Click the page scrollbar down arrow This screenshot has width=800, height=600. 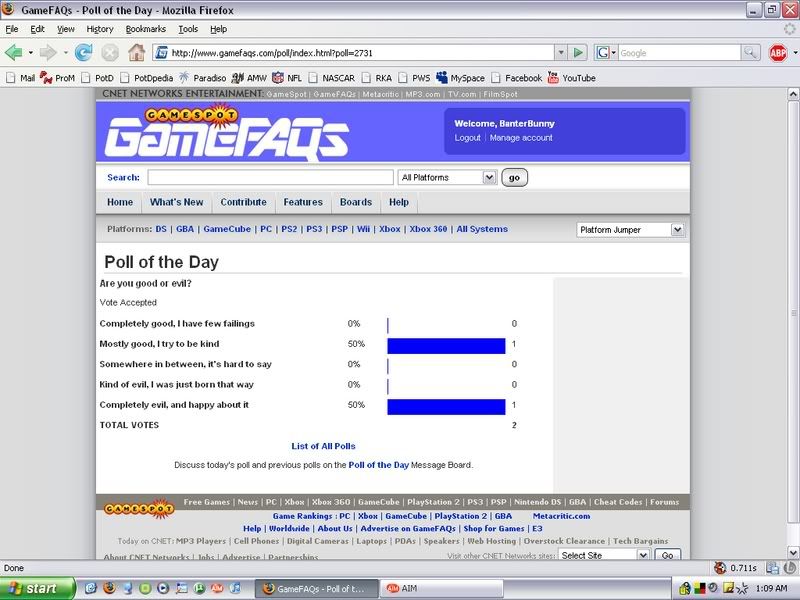tap(793, 552)
